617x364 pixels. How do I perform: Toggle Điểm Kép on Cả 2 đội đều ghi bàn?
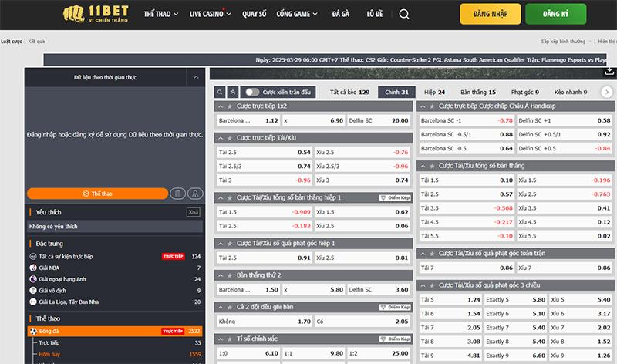coord(394,307)
